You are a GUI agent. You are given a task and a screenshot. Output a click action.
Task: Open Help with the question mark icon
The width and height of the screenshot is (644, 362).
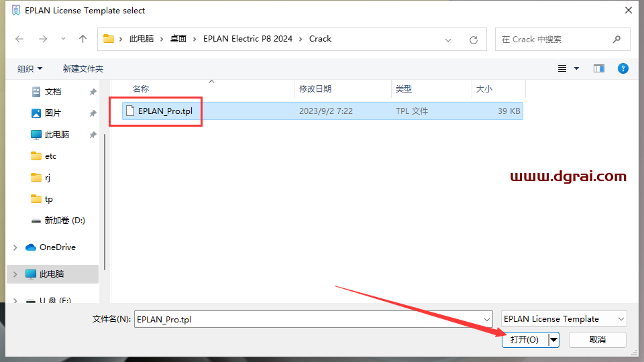(623, 68)
